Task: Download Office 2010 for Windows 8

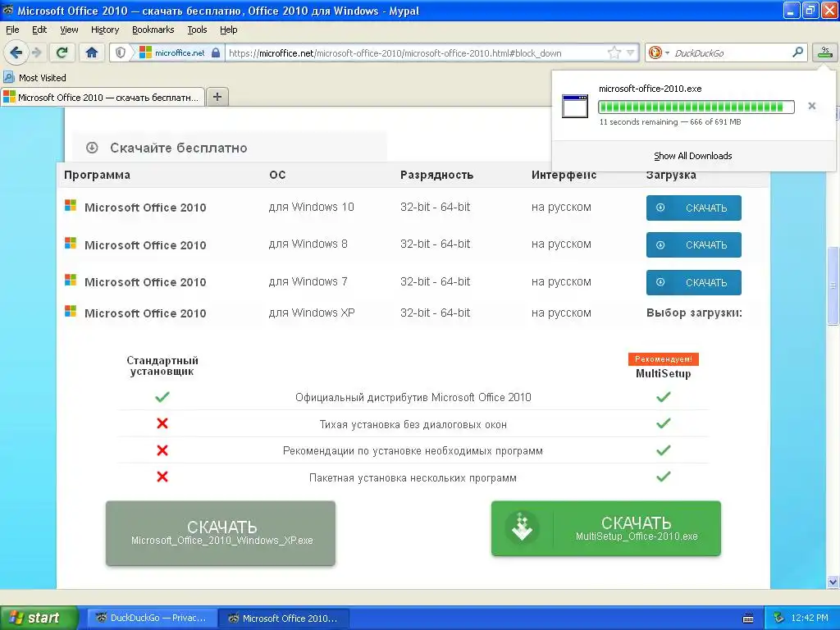Action: pos(693,244)
